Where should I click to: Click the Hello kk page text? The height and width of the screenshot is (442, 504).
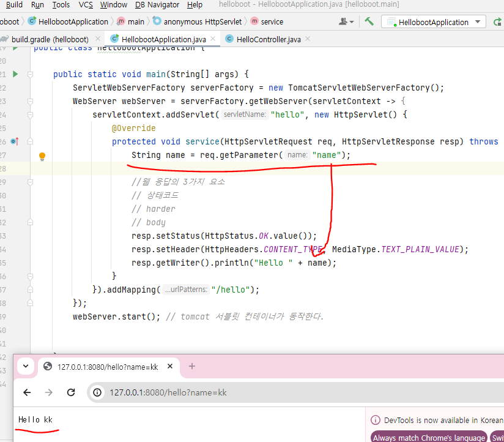click(x=35, y=420)
